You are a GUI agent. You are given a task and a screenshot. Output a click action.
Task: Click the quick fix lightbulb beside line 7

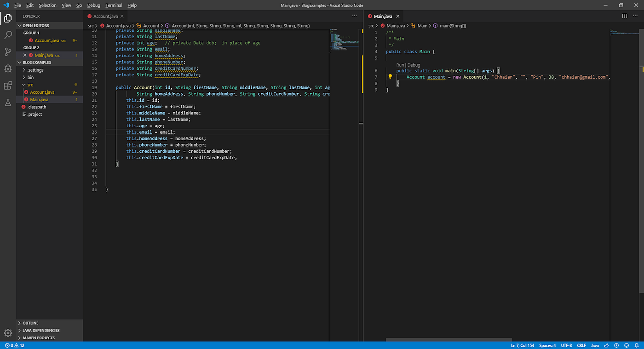tap(390, 76)
